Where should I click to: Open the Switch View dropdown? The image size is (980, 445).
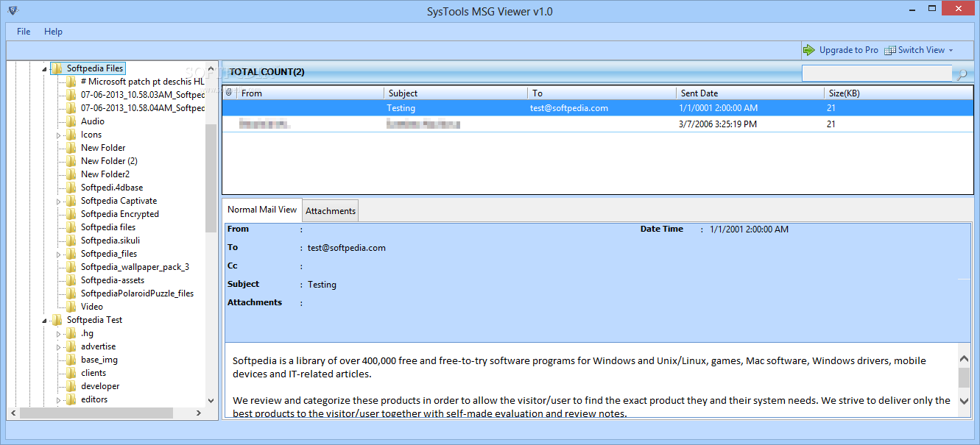[x=919, y=50]
